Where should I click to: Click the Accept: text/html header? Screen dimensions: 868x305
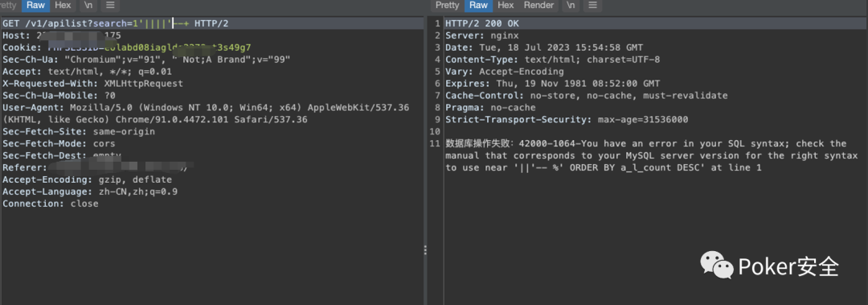pos(87,72)
